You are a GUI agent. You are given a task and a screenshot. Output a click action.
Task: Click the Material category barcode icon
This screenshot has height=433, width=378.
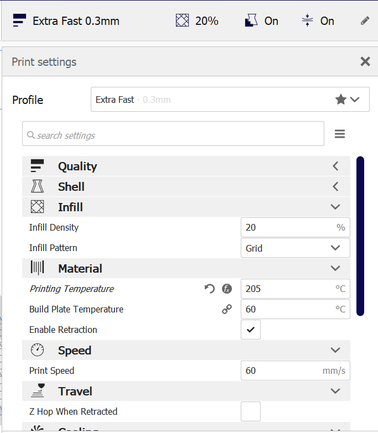(x=37, y=268)
